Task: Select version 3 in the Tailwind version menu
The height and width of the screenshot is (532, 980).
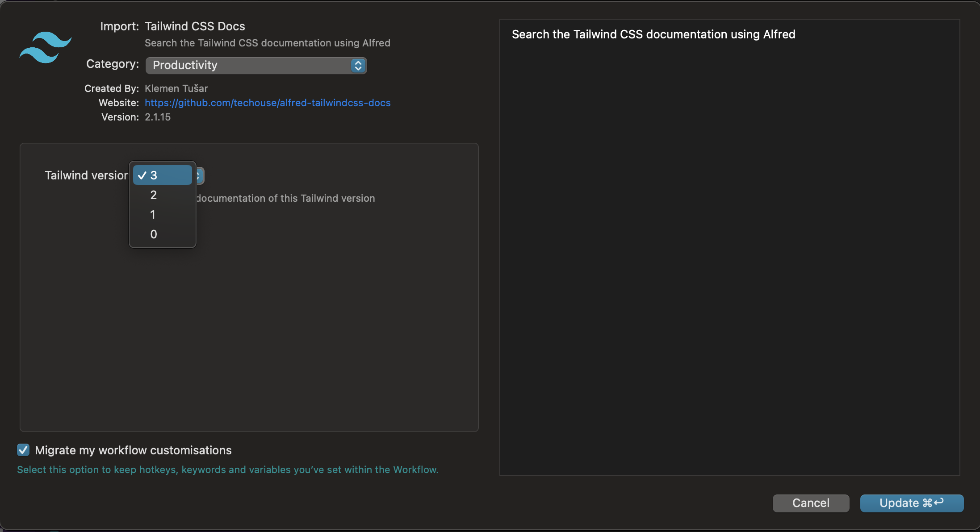Action: pos(163,175)
